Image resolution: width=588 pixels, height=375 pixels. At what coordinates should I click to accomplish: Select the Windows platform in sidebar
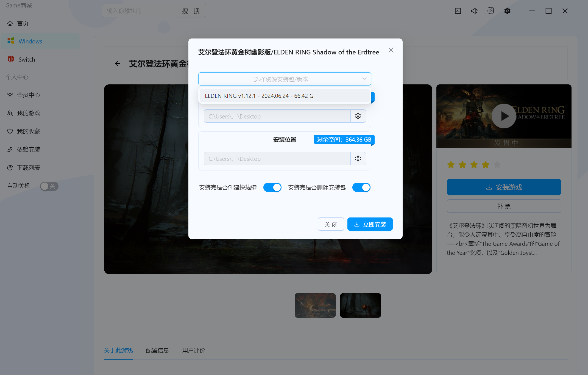pyautogui.click(x=40, y=41)
